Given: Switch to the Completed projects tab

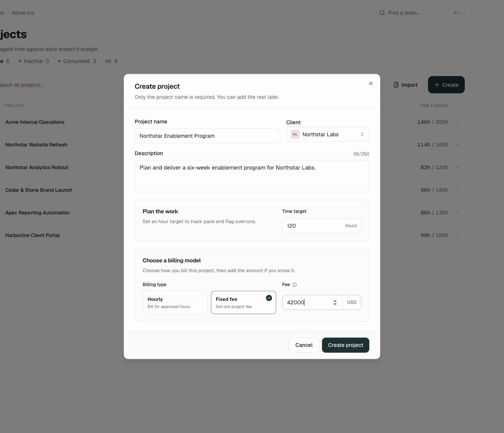Looking at the screenshot, I should pyautogui.click(x=77, y=61).
